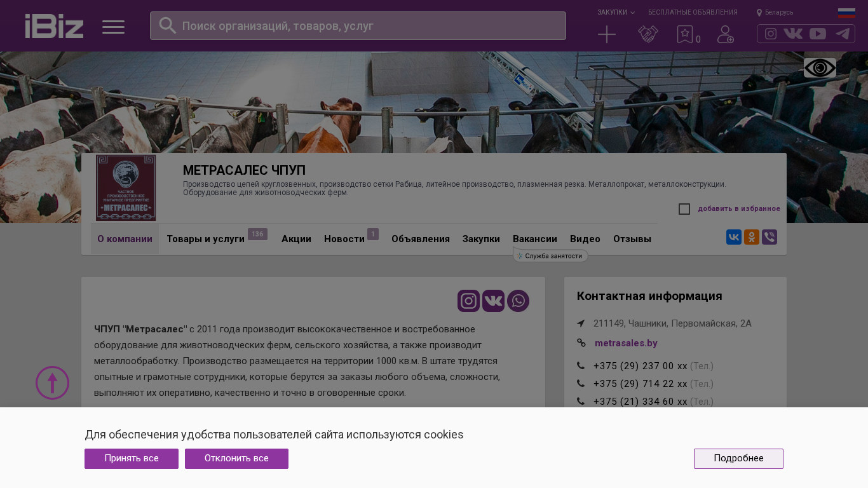This screenshot has width=868, height=488.
Task: Open the handshake partners icon
Action: 648,34
